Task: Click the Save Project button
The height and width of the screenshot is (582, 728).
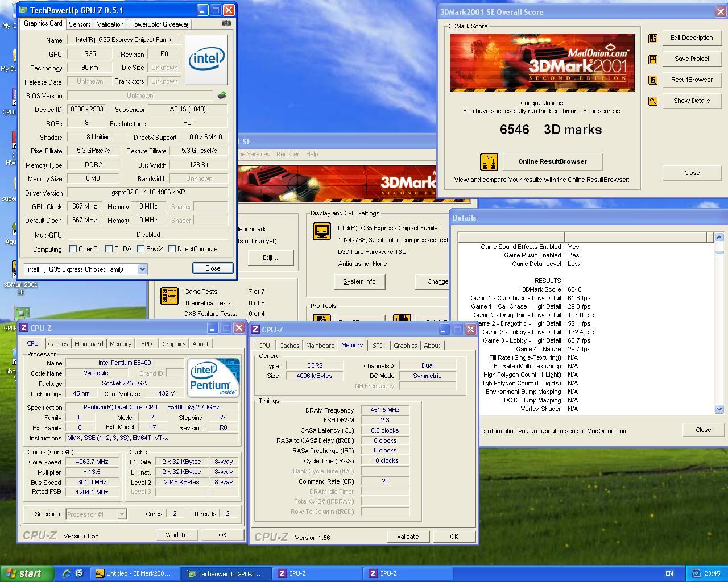Action: click(x=692, y=59)
